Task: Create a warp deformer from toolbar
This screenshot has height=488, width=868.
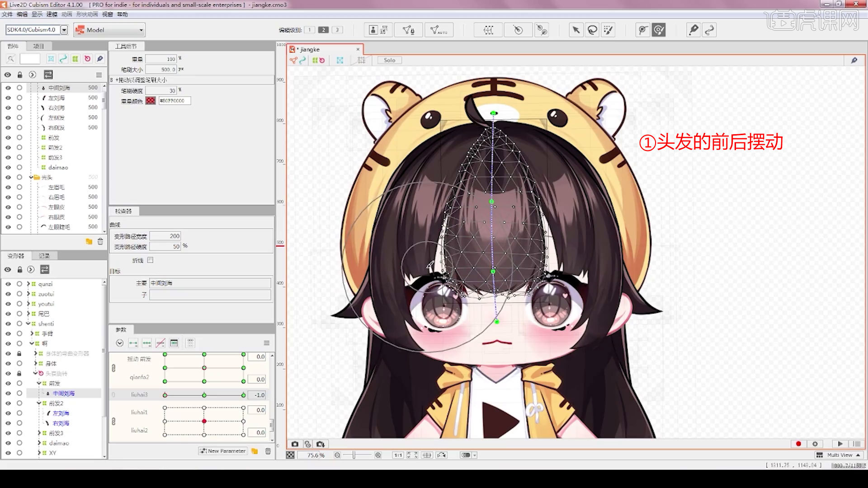Action: coord(488,30)
